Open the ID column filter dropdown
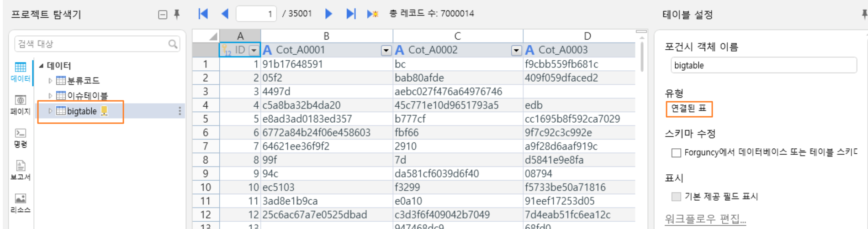Screen dimensions: 868x229 coord(254,50)
